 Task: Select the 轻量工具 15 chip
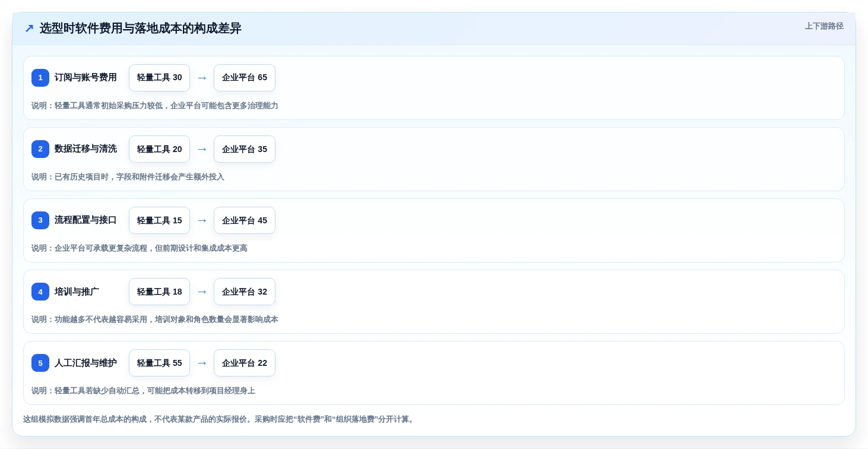point(159,220)
